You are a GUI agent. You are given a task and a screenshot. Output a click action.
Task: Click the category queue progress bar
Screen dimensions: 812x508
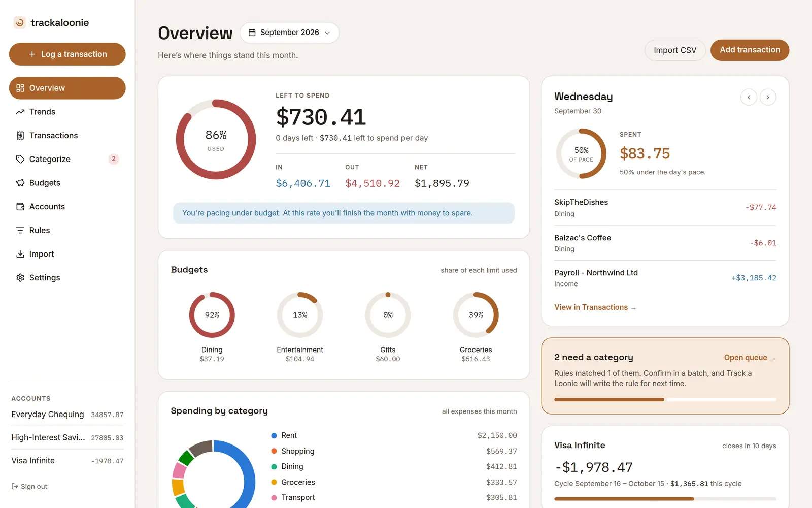point(665,400)
